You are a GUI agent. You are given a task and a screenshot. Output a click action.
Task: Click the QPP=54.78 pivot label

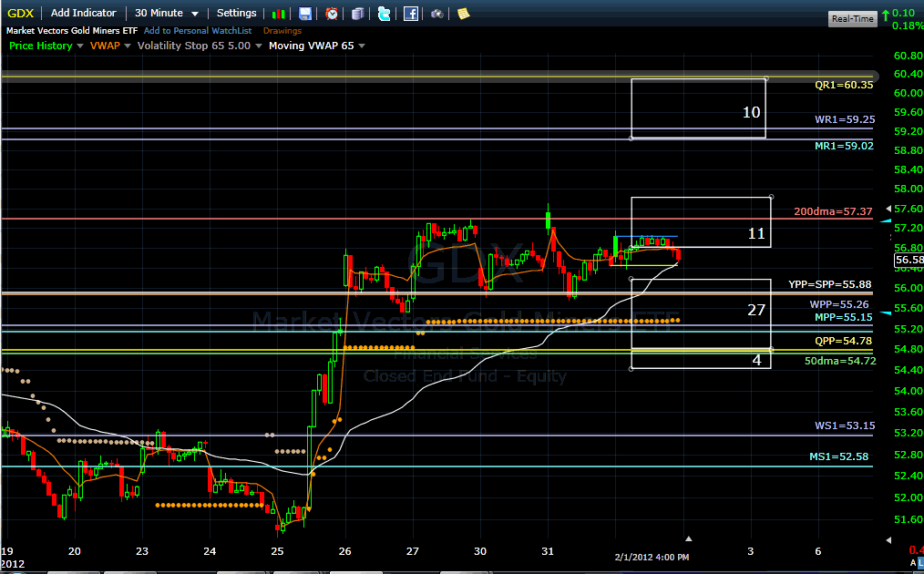pos(843,341)
